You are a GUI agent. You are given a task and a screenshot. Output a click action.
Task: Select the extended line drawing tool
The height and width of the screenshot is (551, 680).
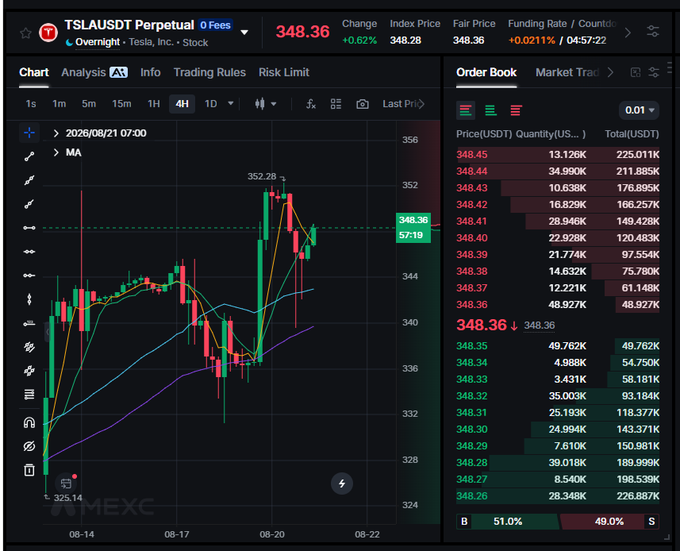29,180
